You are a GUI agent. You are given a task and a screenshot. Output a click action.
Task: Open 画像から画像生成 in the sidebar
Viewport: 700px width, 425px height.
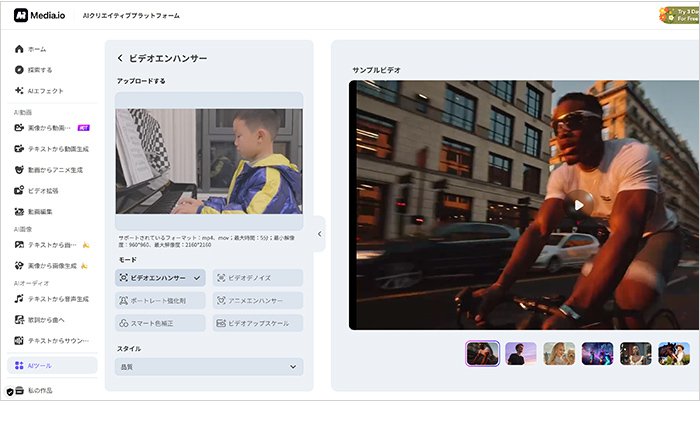tap(52, 266)
